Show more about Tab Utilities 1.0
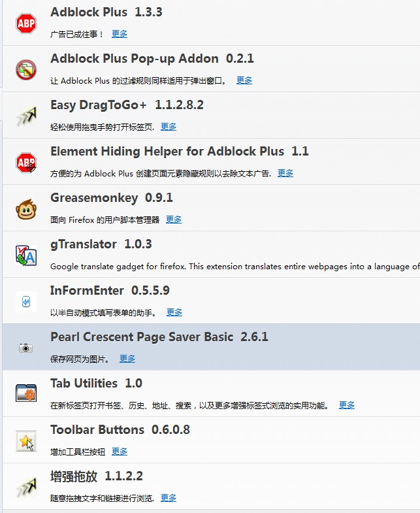Viewport: 420px width, 513px height. tap(347, 406)
